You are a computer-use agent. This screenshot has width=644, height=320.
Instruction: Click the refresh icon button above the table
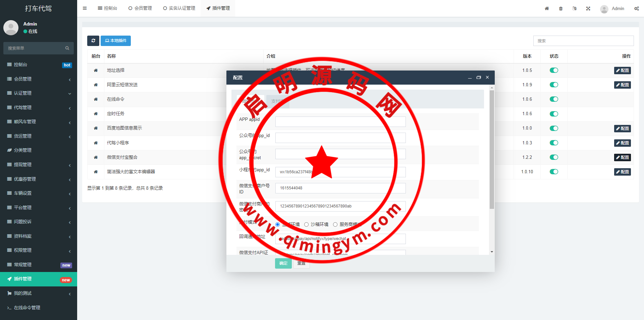click(93, 41)
